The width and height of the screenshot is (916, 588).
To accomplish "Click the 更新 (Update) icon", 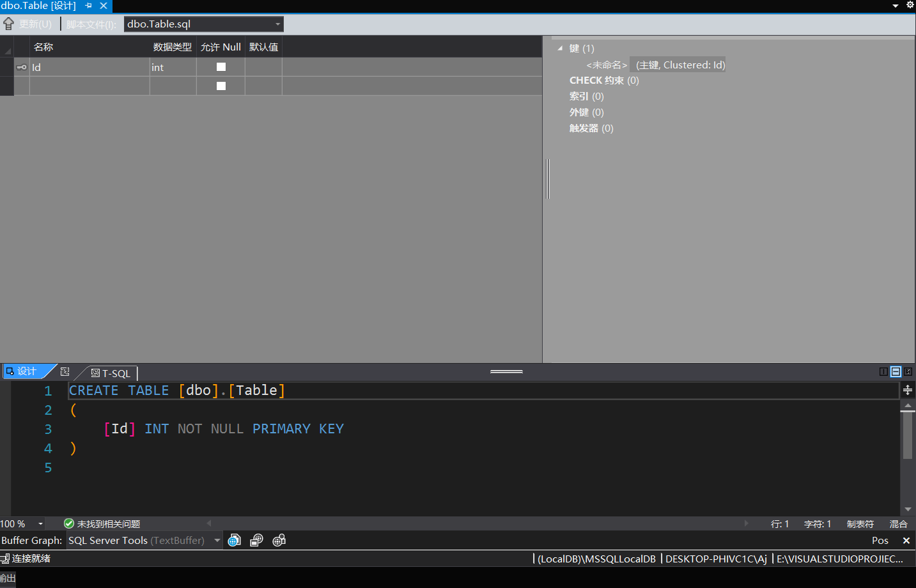I will pyautogui.click(x=9, y=24).
